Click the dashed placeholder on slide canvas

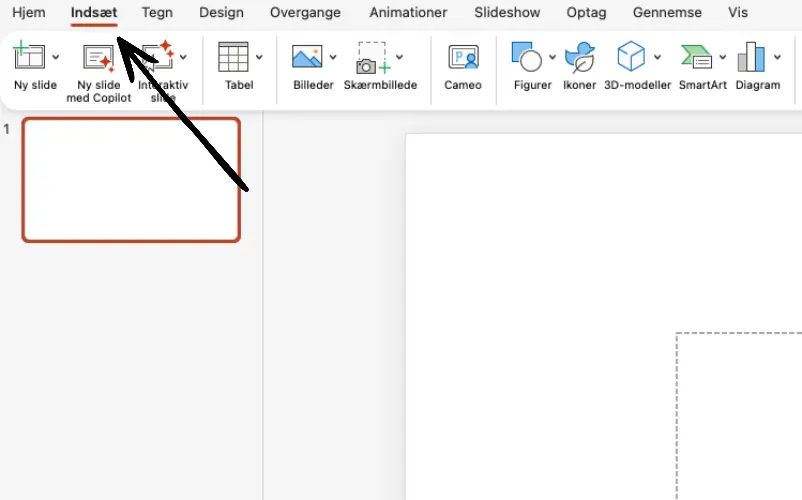point(739,416)
